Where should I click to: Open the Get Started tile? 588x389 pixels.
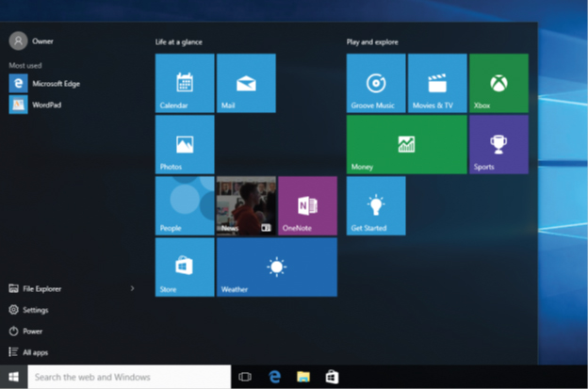pos(376,205)
